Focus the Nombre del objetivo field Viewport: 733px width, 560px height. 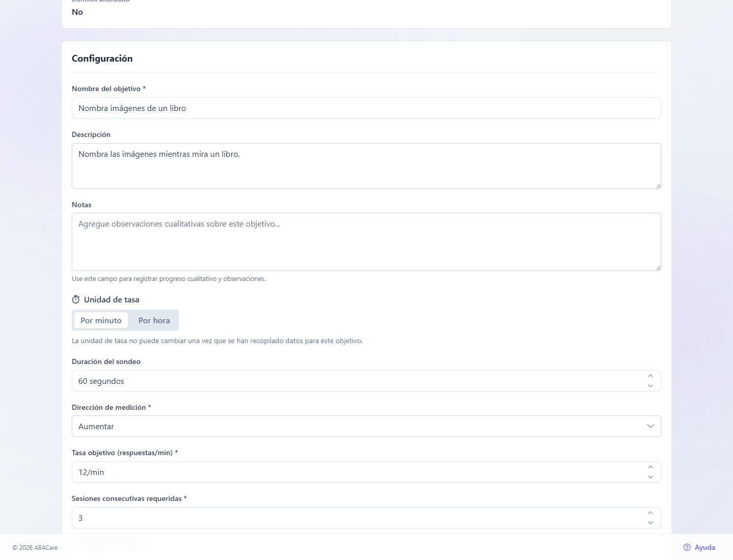tap(366, 108)
